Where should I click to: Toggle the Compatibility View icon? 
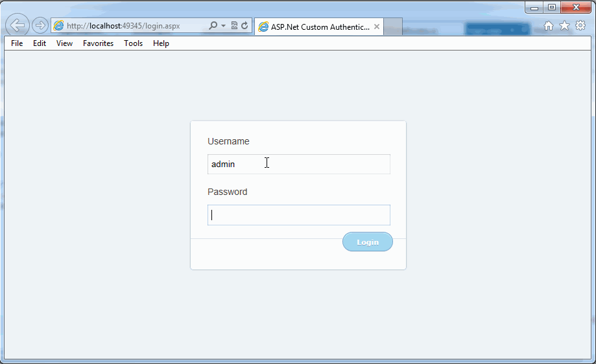(234, 26)
